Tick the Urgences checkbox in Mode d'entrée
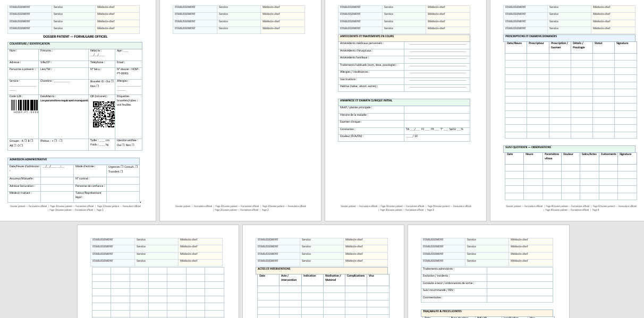This screenshot has width=644, height=318. click(122, 167)
